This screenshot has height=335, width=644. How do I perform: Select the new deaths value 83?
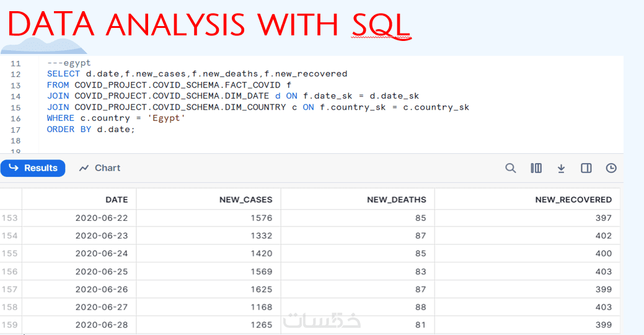click(421, 272)
